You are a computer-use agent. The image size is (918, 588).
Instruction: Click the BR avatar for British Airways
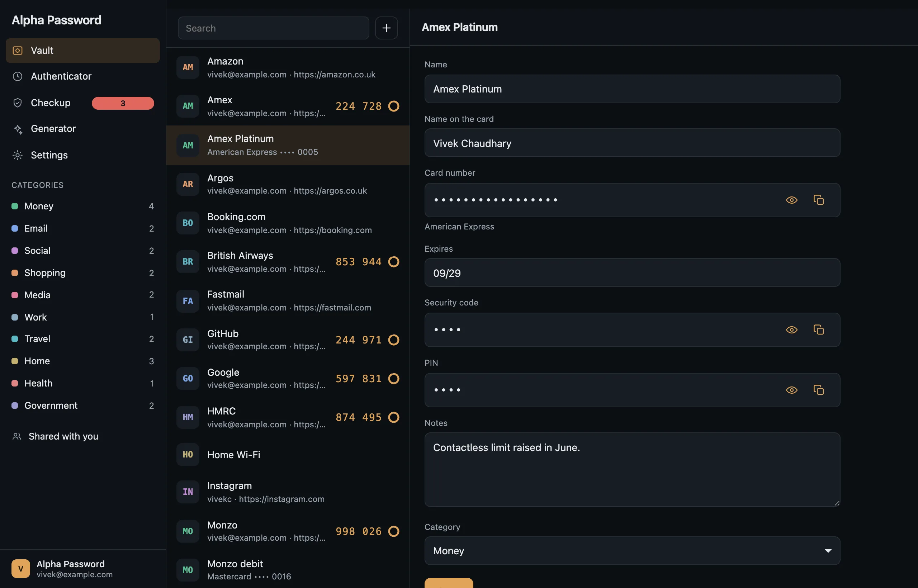tap(188, 261)
